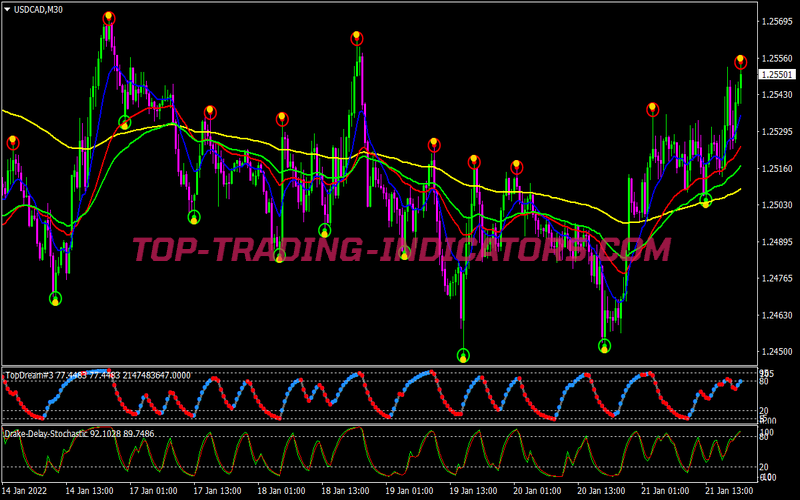Image resolution: width=800 pixels, height=500 pixels.
Task: Click the 1.24500 price axis label
Action: click(777, 352)
